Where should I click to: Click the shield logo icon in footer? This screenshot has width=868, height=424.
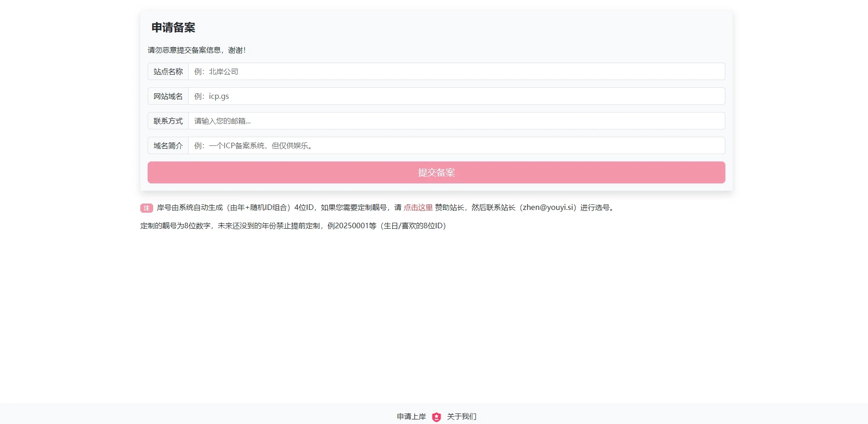point(437,417)
